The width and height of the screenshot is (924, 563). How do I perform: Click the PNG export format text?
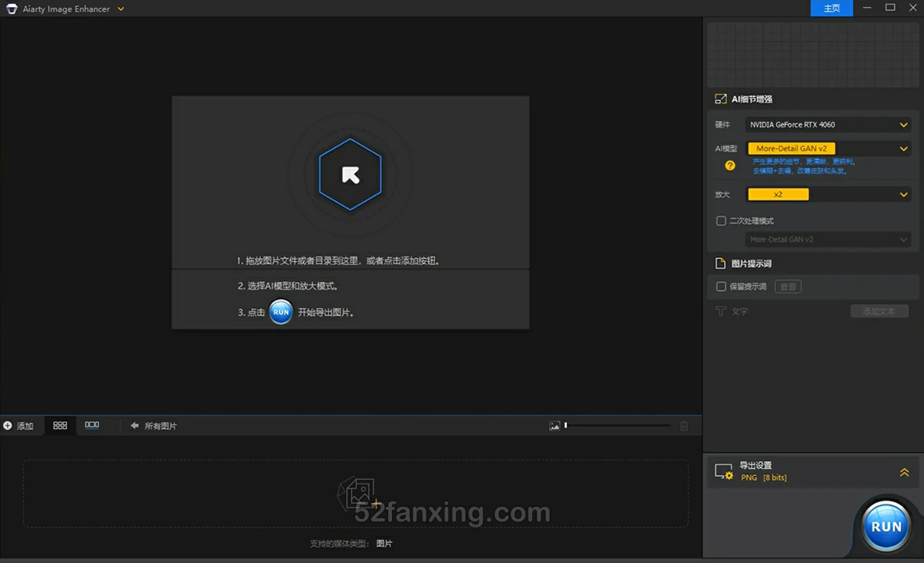[749, 478]
